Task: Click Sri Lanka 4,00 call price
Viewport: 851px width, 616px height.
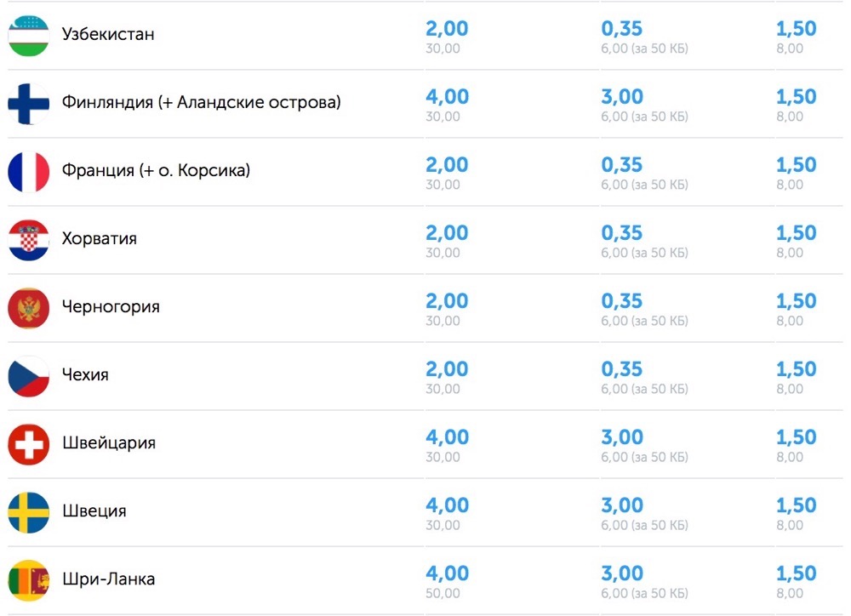Action: click(x=447, y=573)
